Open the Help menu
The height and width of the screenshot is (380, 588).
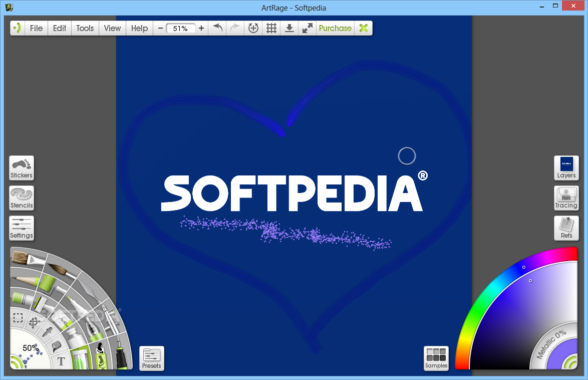[x=140, y=28]
